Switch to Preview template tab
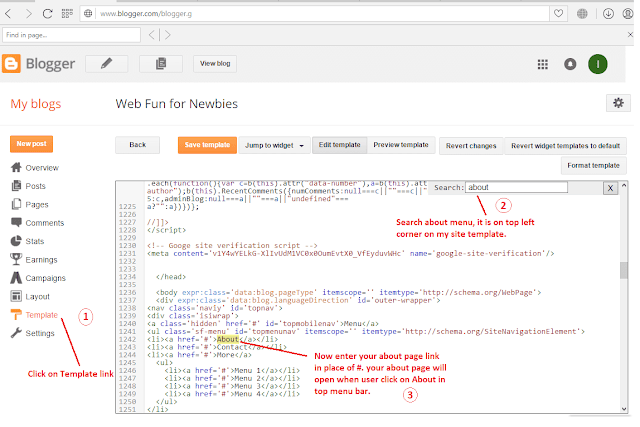640x427 pixels. click(x=401, y=145)
